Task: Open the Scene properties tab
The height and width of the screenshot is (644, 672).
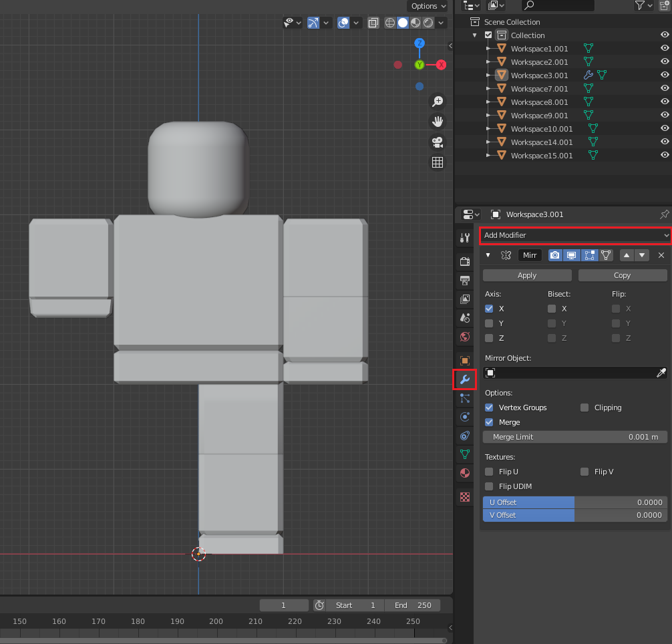Action: pos(464,318)
